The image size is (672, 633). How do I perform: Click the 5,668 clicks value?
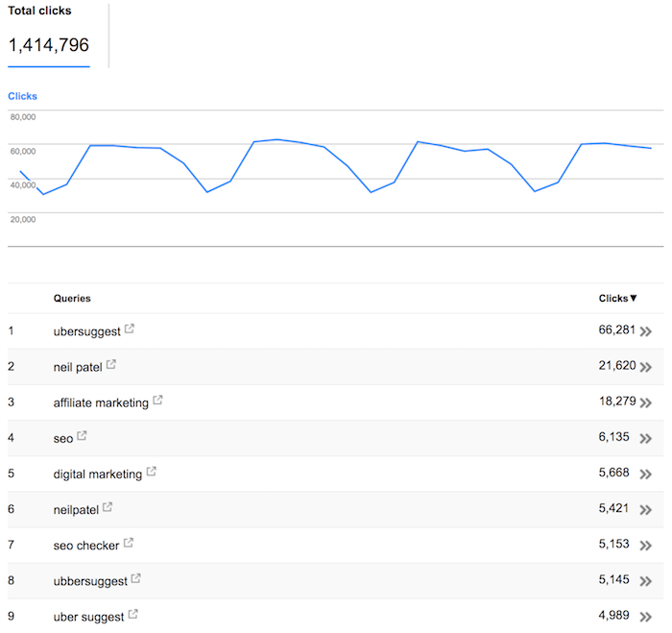click(614, 473)
